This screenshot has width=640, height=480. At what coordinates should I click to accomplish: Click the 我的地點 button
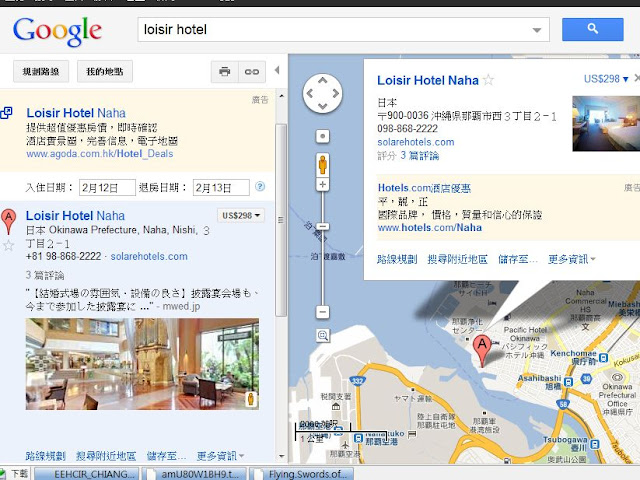click(x=104, y=72)
